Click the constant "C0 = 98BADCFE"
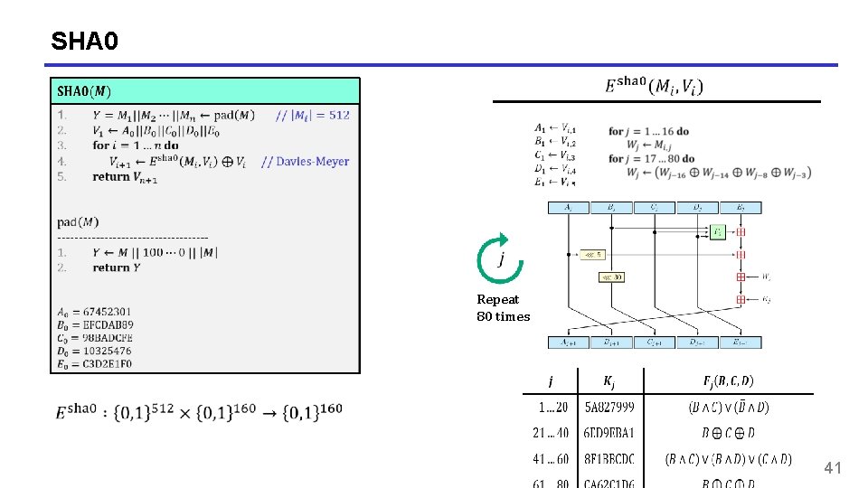This screenshot has height=488, width=868. pyautogui.click(x=95, y=338)
